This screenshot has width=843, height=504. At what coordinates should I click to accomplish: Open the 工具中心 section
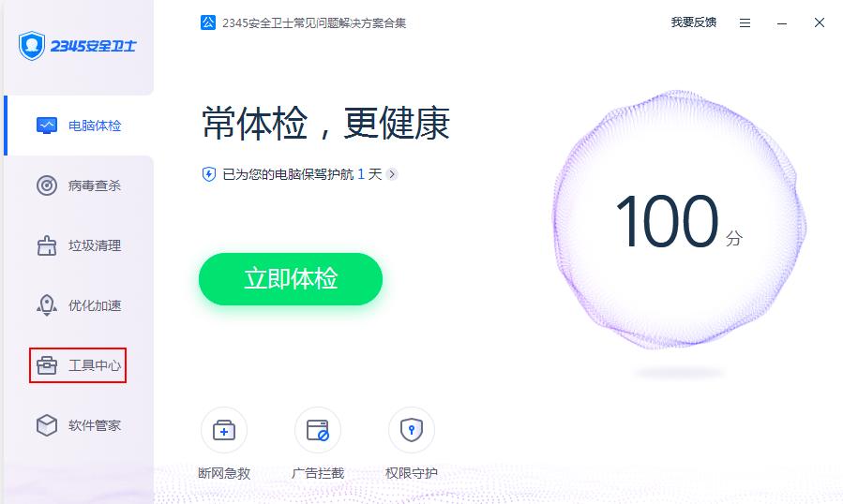(x=79, y=365)
